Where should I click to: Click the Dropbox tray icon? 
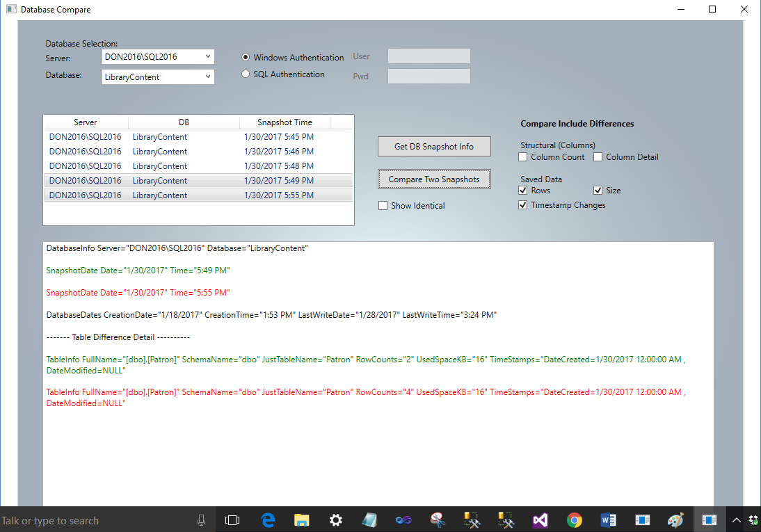click(754, 520)
